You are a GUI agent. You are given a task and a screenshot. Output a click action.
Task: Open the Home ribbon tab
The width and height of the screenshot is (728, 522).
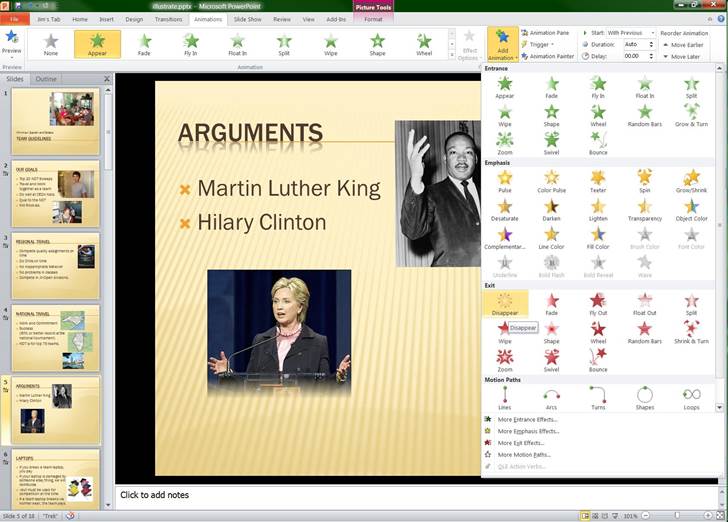80,20
